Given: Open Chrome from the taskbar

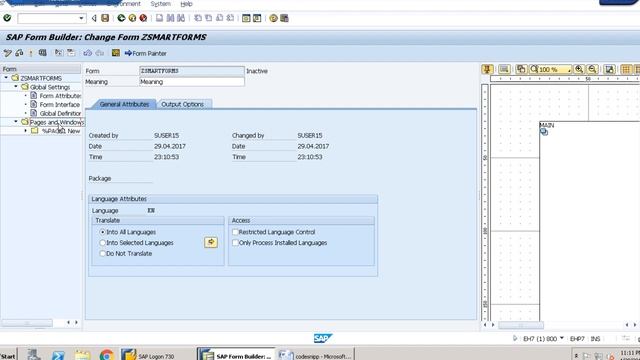Looking at the screenshot, I should [x=107, y=355].
